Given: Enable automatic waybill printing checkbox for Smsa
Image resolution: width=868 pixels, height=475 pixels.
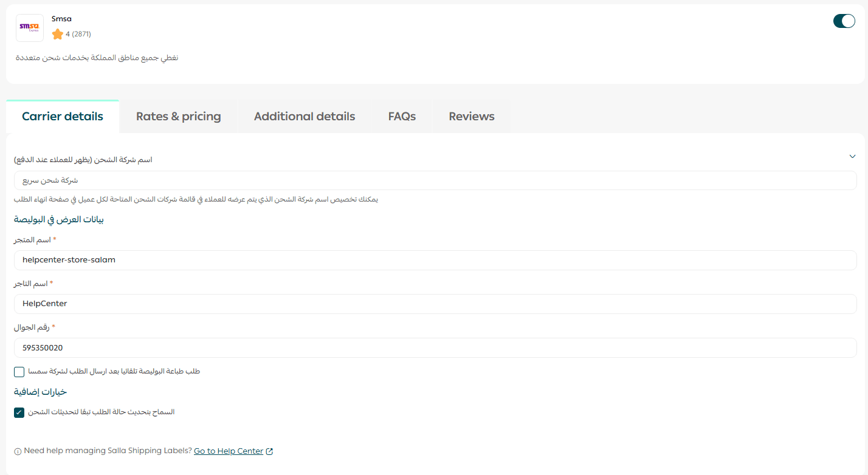Looking at the screenshot, I should (19, 372).
